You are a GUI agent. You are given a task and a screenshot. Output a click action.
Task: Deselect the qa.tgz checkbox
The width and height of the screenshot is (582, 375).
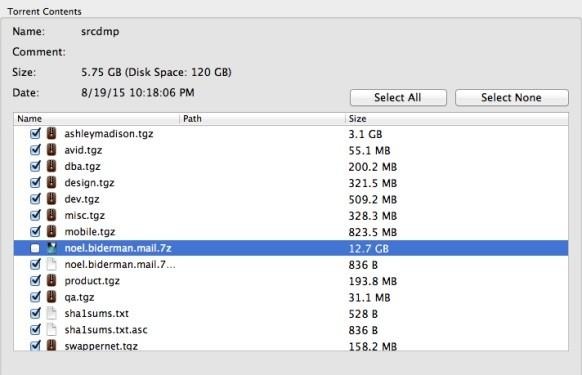(35, 297)
